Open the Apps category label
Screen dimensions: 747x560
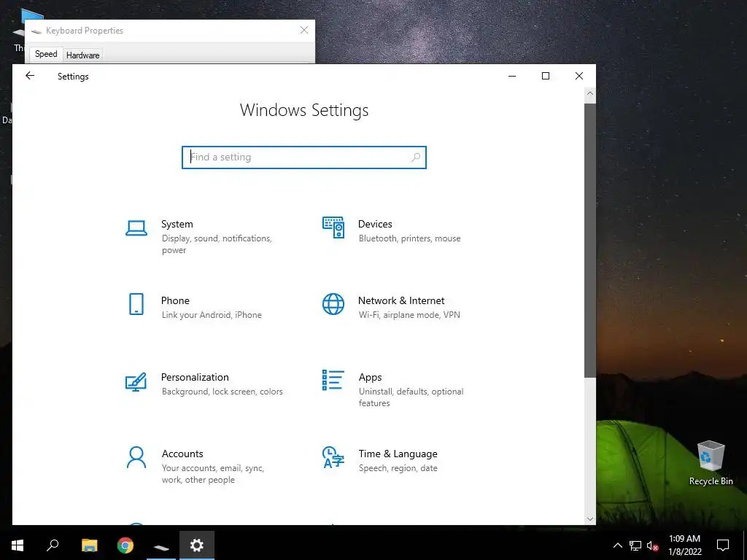370,377
